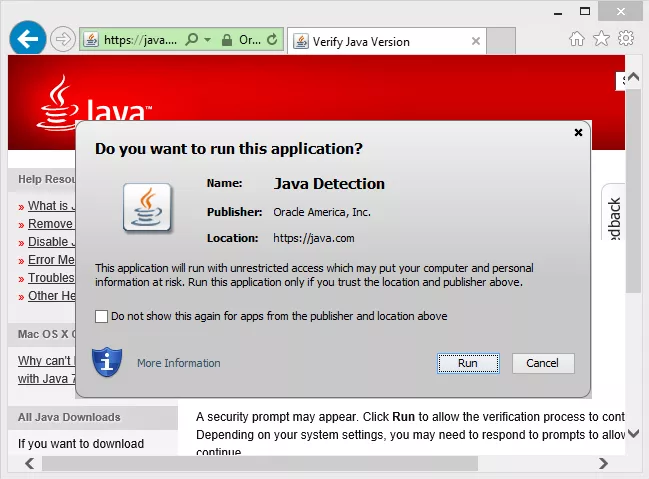This screenshot has width=649, height=479.
Task: Click the grey forward navigation arrow
Action: click(x=63, y=40)
